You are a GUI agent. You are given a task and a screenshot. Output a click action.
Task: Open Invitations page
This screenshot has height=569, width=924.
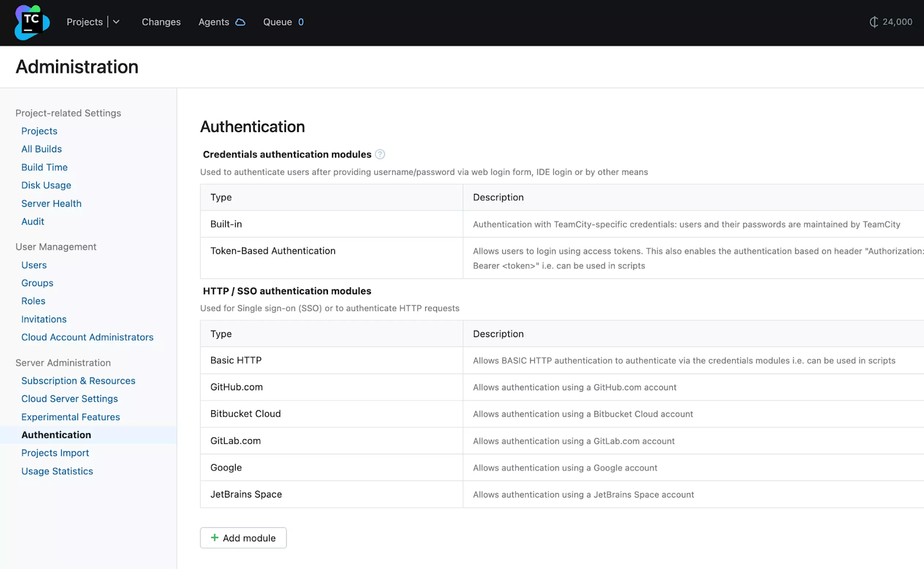[x=44, y=320]
